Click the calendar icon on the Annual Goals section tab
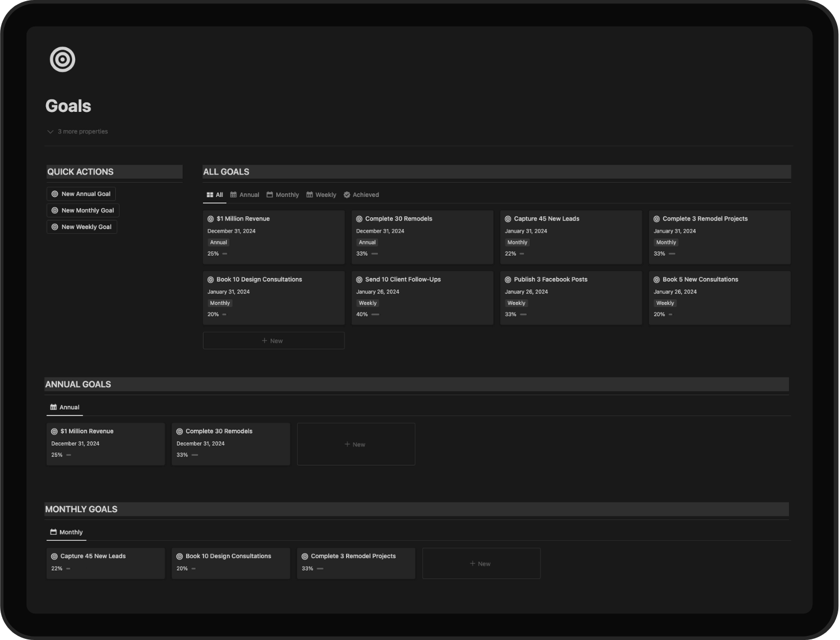 (54, 407)
